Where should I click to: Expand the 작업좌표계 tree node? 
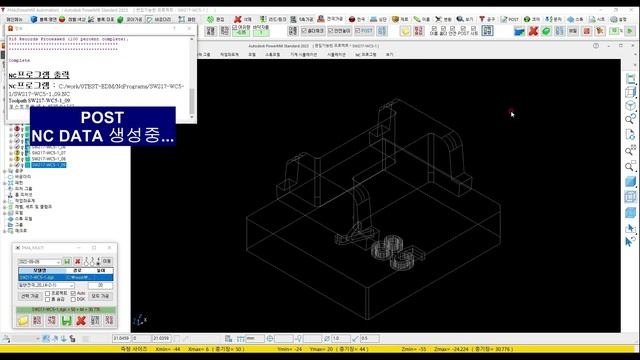5,201
